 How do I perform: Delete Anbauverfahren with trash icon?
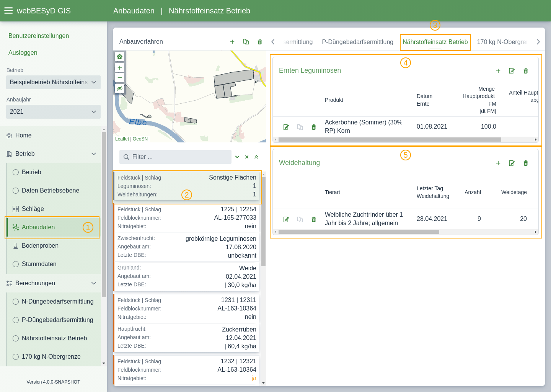[x=260, y=42]
